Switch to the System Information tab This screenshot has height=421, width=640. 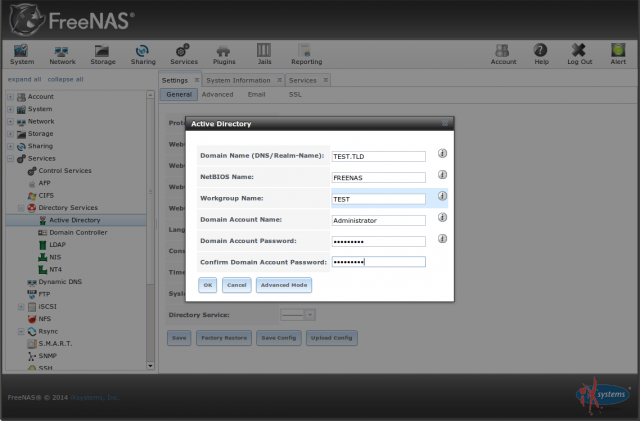[238, 80]
